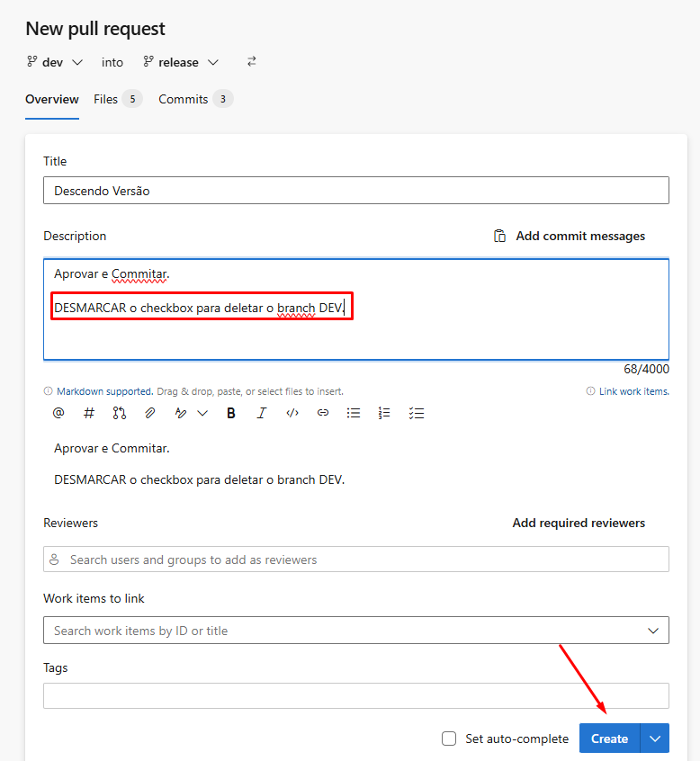Click the '68/4000' character counter

646,370
